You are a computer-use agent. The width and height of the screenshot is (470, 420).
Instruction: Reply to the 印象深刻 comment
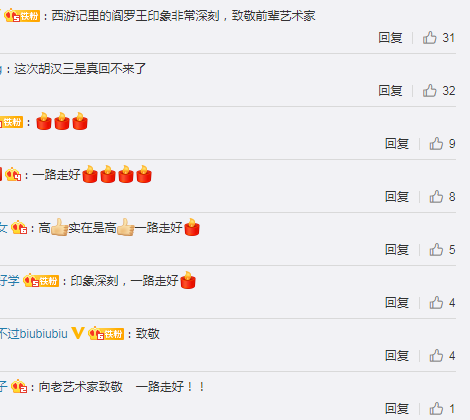pos(397,303)
